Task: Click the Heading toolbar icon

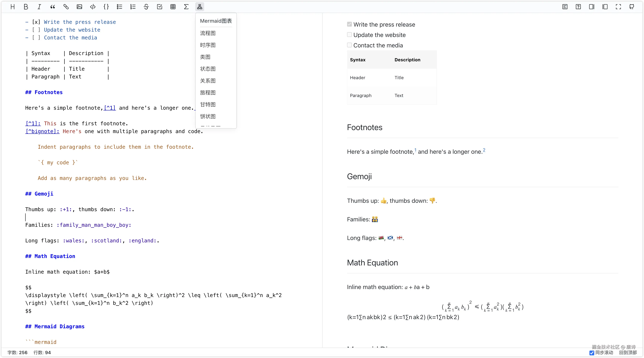Action: pos(12,7)
